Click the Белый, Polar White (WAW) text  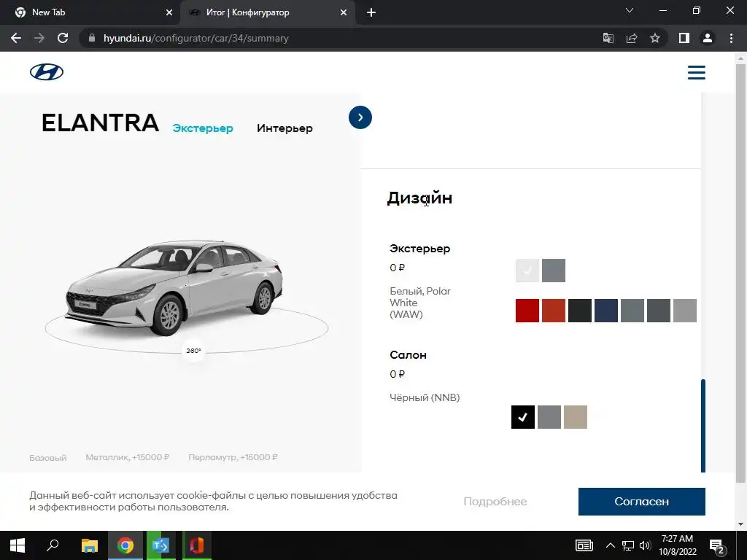pyautogui.click(x=420, y=303)
